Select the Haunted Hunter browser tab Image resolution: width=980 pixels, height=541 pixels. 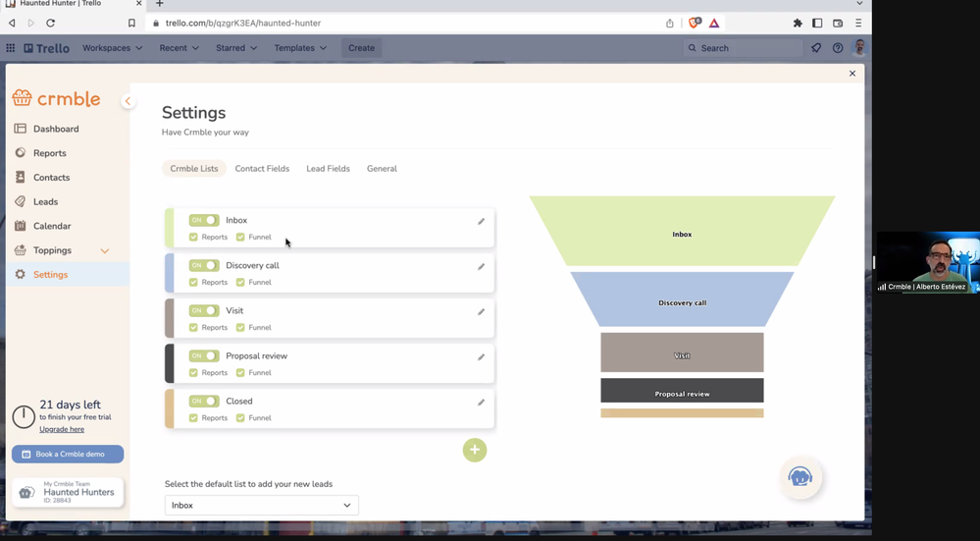[74, 4]
